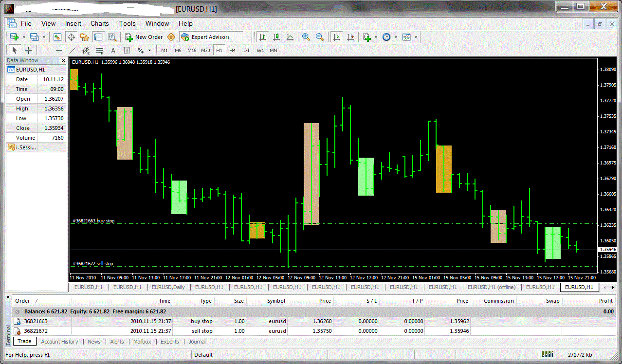Open the Strategy Tester icon
The width and height of the screenshot is (622, 364).
[112, 37]
